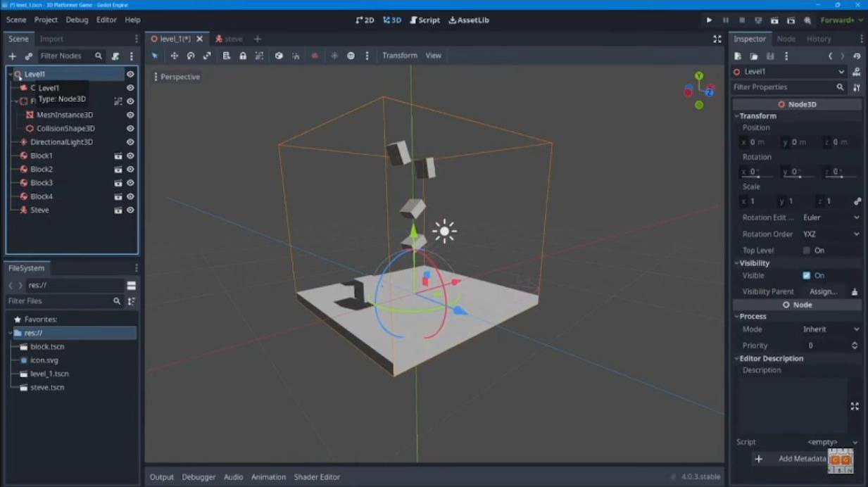Open Process Mode Inherit dropdown
Image resolution: width=868 pixels, height=487 pixels.
831,329
